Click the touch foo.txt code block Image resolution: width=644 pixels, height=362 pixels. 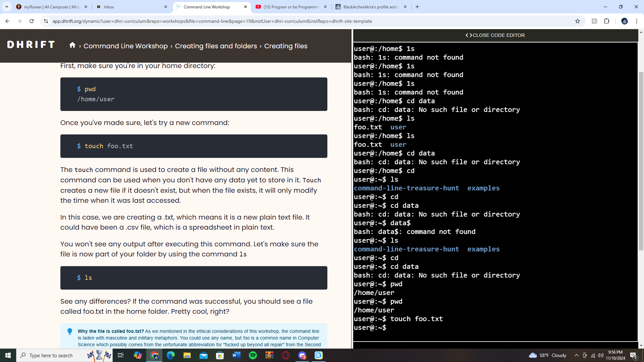(x=194, y=146)
